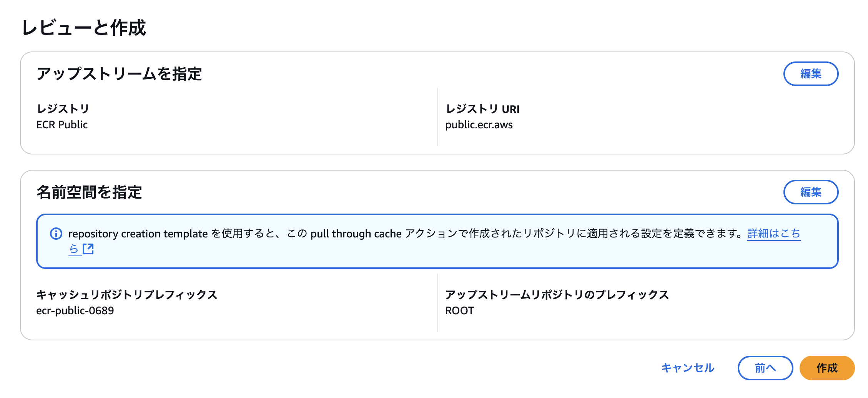Click the レジストリ field label
868x398 pixels.
click(63, 109)
